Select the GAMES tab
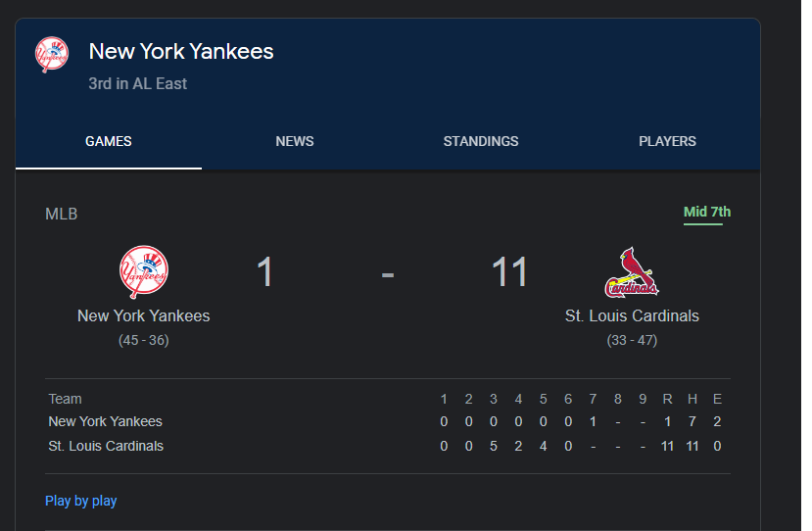The width and height of the screenshot is (812, 531). point(108,141)
